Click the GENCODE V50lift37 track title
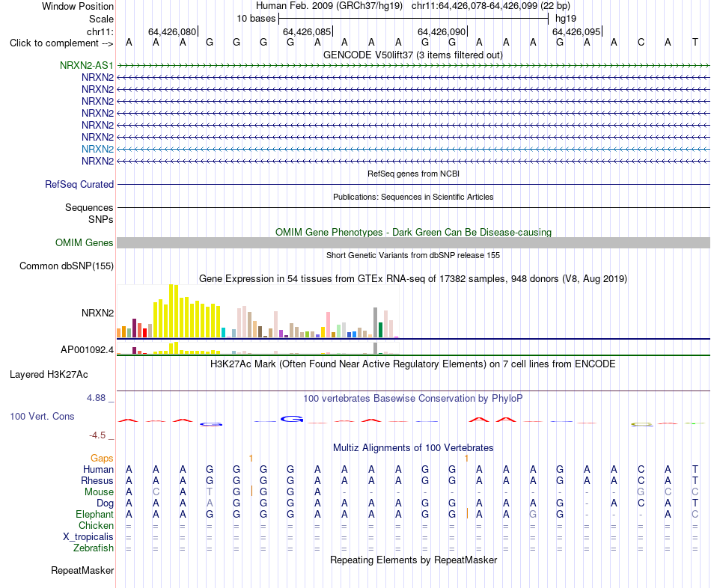The image size is (711, 588). (412, 55)
